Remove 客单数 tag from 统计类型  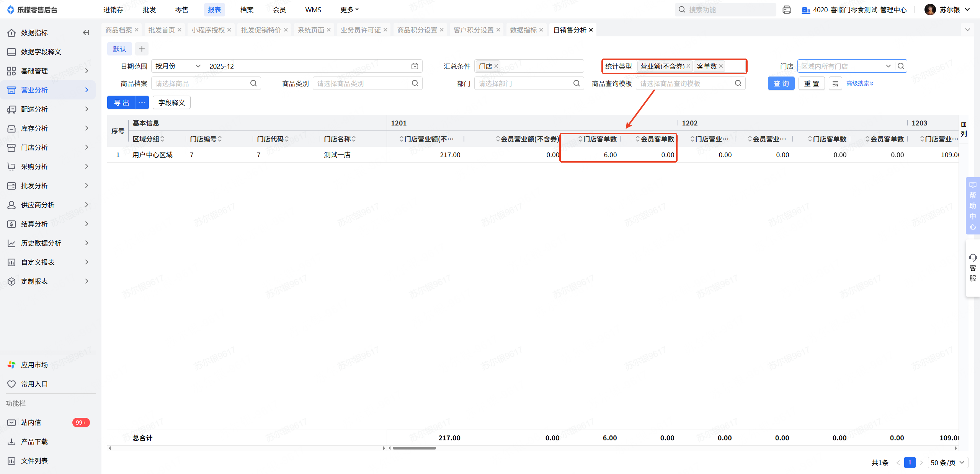point(721,66)
